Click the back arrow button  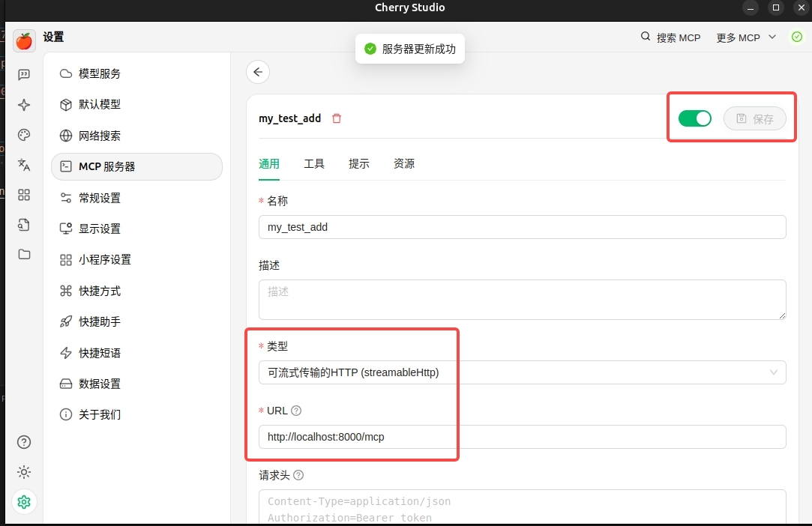pos(258,72)
